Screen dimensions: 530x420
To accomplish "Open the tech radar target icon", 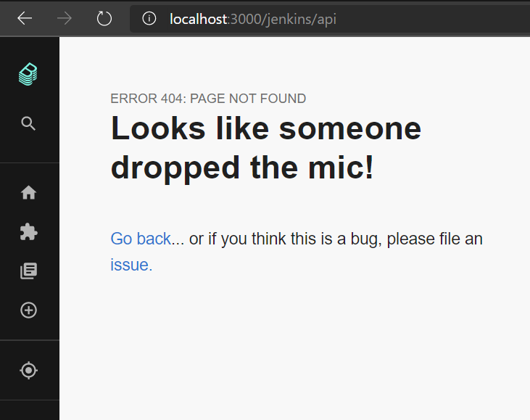I will tap(29, 370).
